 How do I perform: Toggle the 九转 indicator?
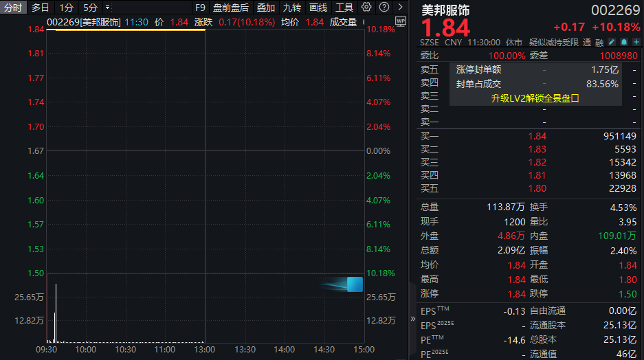(x=292, y=8)
